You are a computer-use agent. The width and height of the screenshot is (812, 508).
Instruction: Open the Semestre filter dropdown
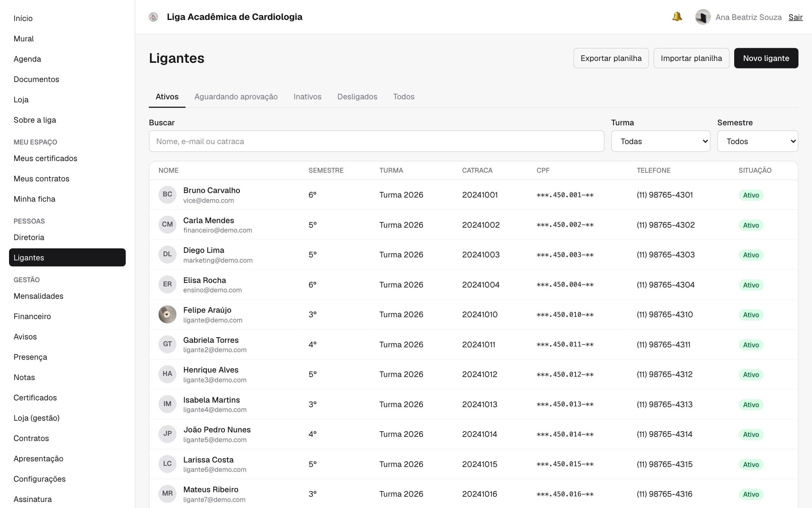757,141
